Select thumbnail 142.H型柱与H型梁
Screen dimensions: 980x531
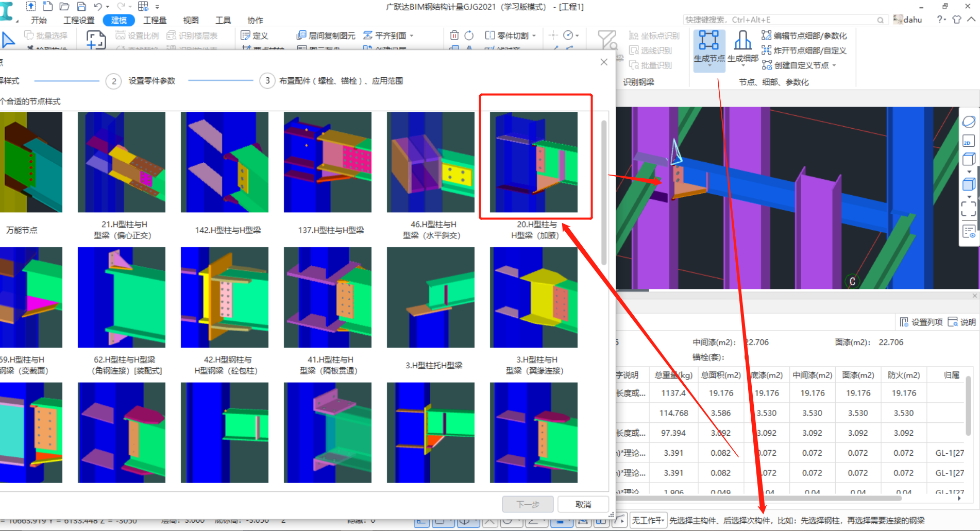(x=225, y=162)
